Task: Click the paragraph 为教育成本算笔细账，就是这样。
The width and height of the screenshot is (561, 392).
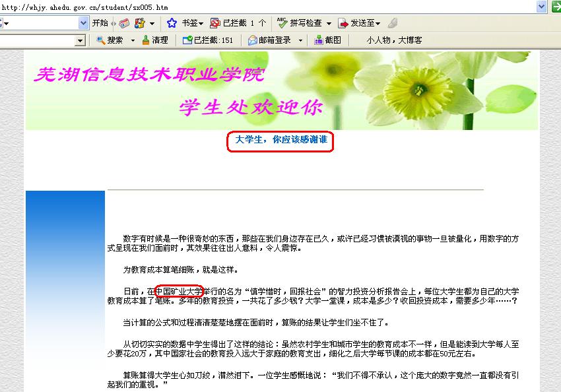Action: tap(181, 270)
